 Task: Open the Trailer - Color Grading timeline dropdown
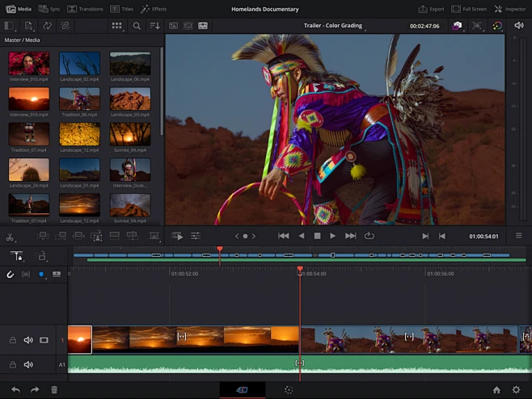click(x=333, y=26)
